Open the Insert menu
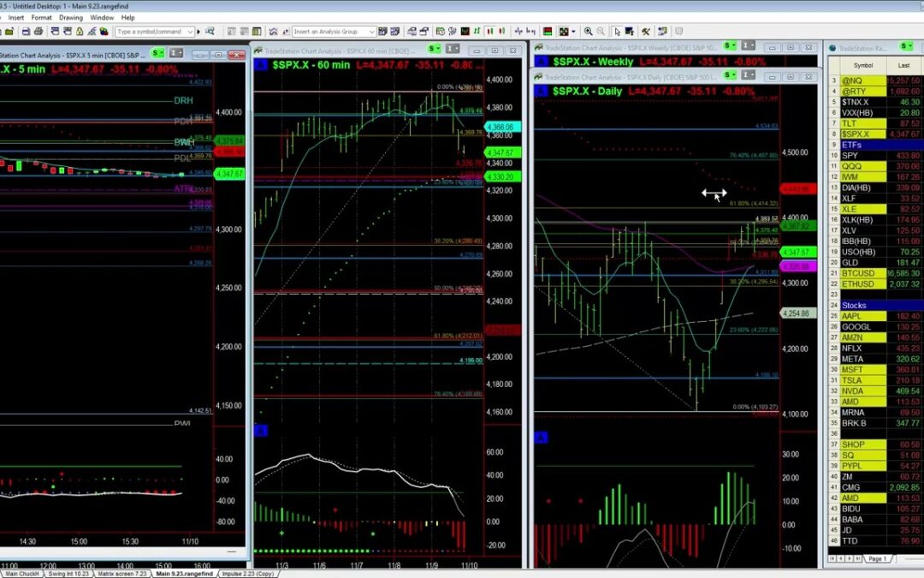 pyautogui.click(x=16, y=18)
